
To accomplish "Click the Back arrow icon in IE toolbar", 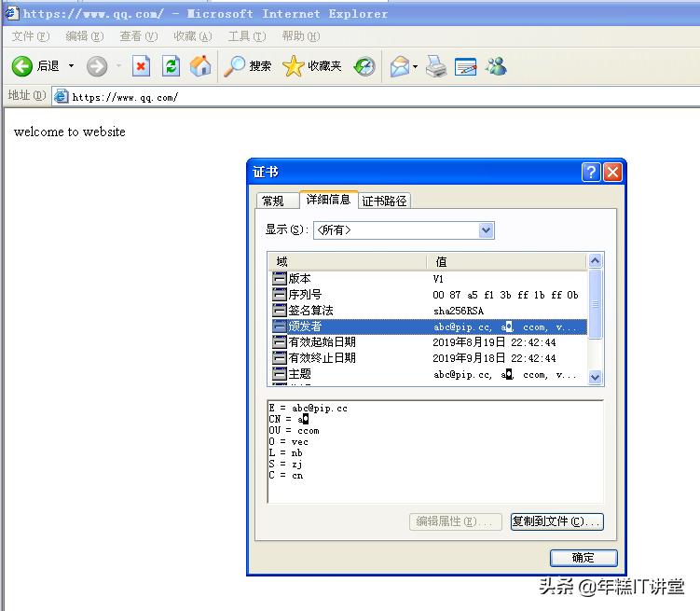I will (x=21, y=66).
